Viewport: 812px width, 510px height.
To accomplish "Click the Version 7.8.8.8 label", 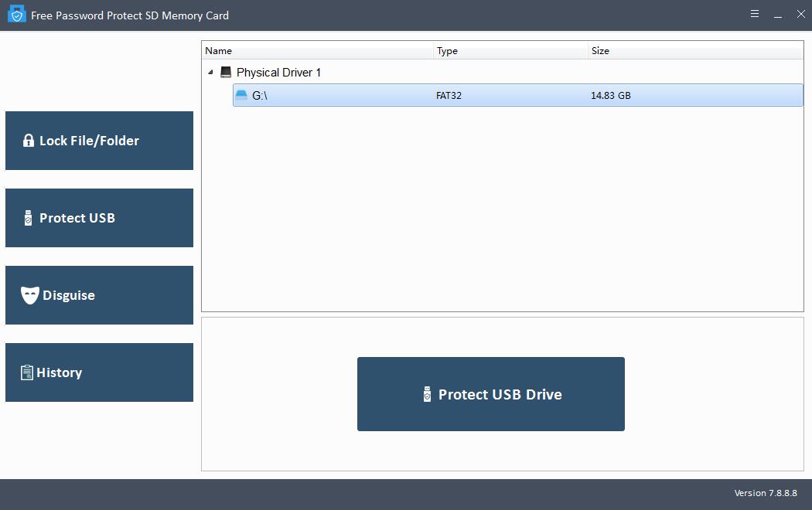I will point(764,493).
